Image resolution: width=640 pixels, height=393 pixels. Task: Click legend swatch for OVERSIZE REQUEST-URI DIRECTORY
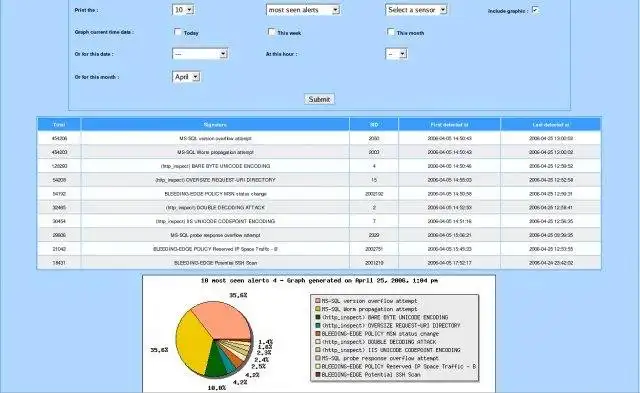click(x=318, y=325)
